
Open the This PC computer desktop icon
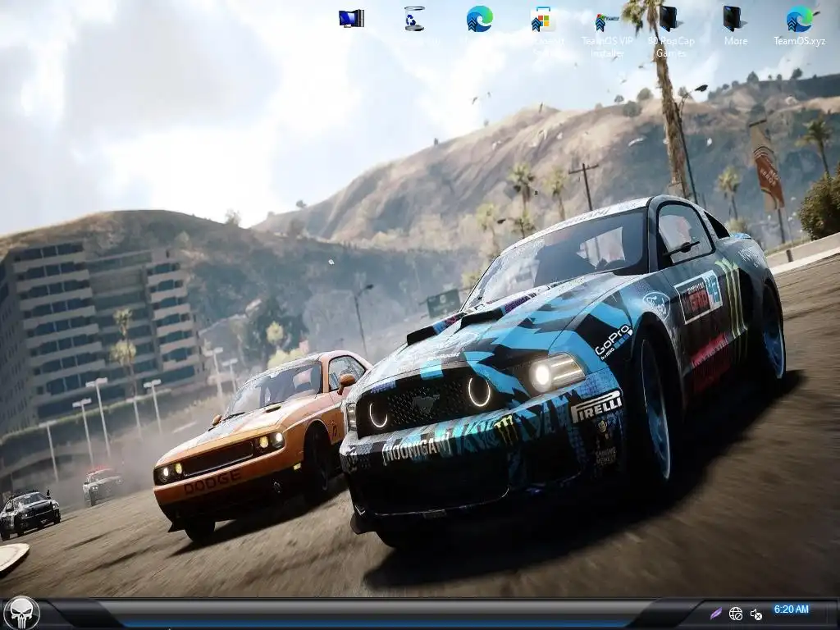(x=351, y=19)
